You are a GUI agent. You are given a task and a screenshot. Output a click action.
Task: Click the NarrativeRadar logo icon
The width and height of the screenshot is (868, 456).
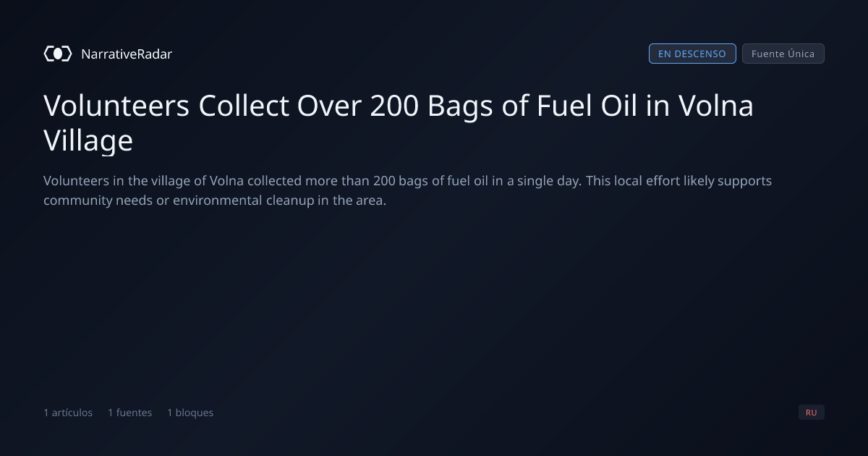(x=58, y=54)
